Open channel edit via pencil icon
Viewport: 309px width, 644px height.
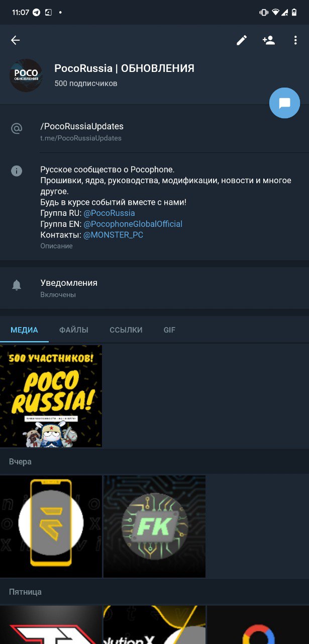point(242,41)
